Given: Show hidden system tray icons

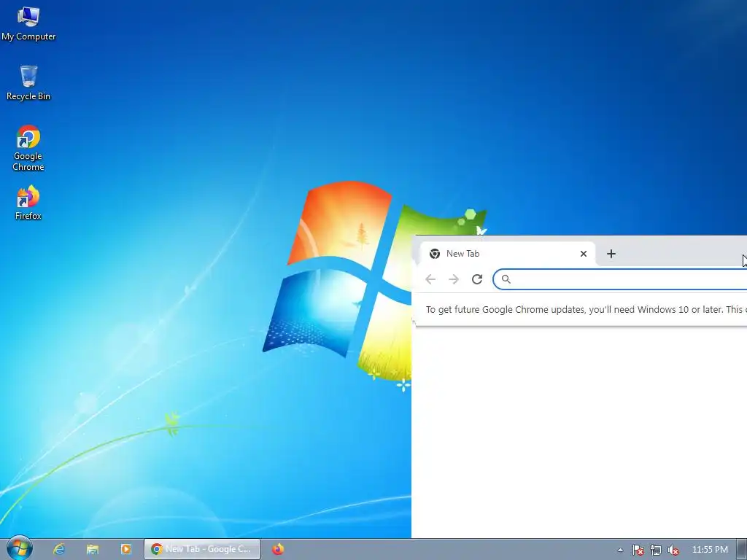Looking at the screenshot, I should [x=620, y=550].
